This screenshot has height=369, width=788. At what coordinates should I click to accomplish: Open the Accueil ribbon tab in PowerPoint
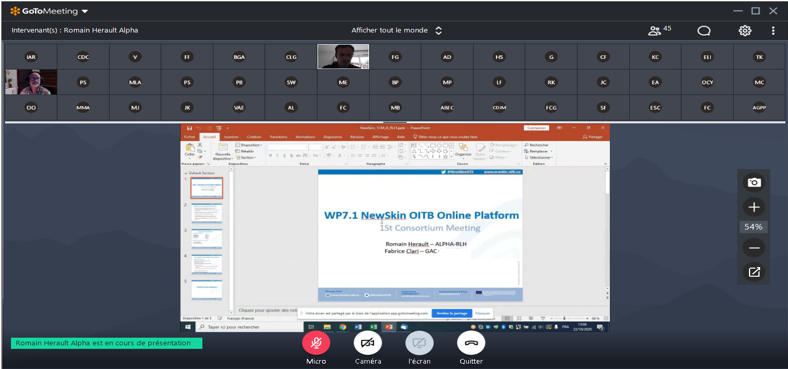coord(209,137)
